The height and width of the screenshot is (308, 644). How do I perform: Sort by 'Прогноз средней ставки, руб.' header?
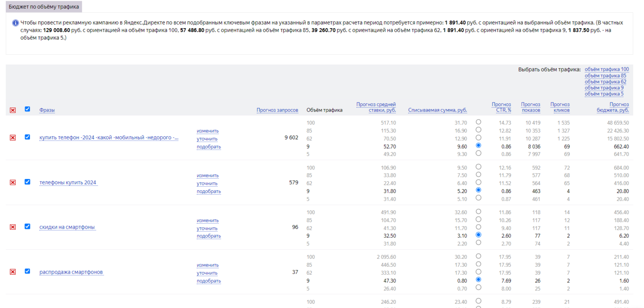[x=376, y=107]
